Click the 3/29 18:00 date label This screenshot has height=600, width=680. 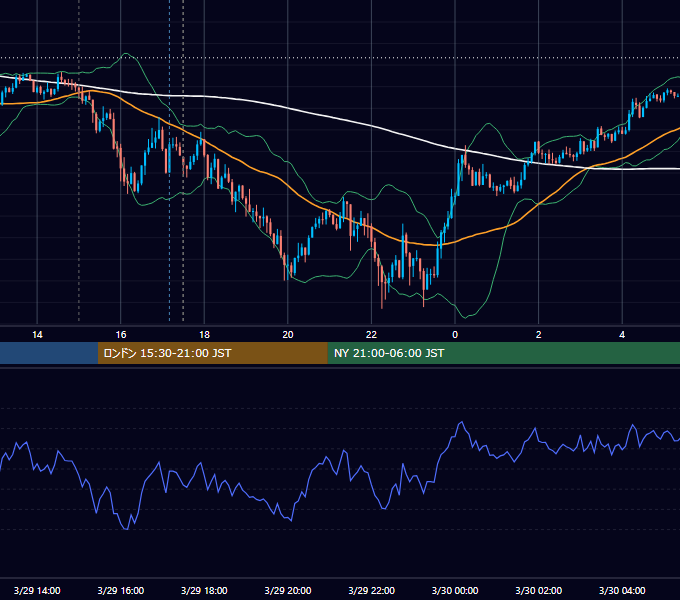[x=204, y=590]
